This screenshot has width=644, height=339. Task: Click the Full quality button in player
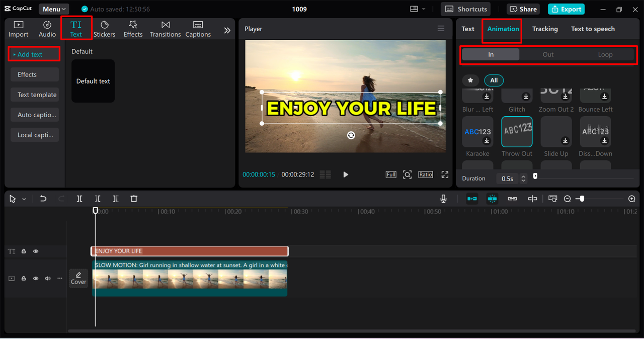click(391, 175)
